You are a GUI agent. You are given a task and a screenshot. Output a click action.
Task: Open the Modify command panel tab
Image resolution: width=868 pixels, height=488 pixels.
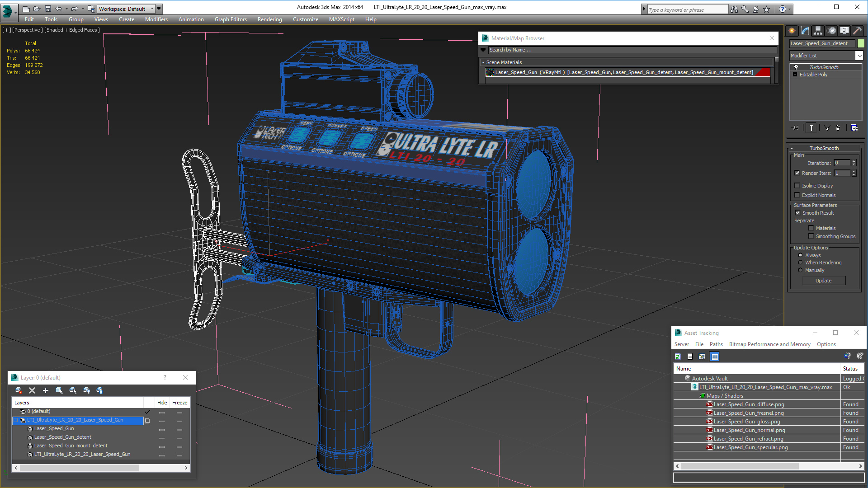point(805,31)
